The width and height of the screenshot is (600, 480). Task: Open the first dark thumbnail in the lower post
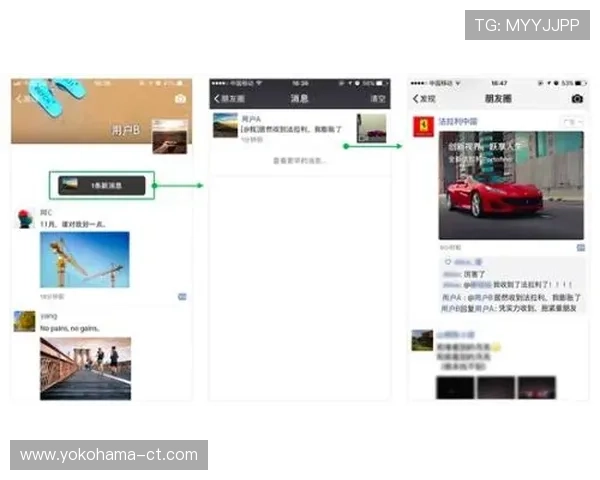[x=455, y=388]
